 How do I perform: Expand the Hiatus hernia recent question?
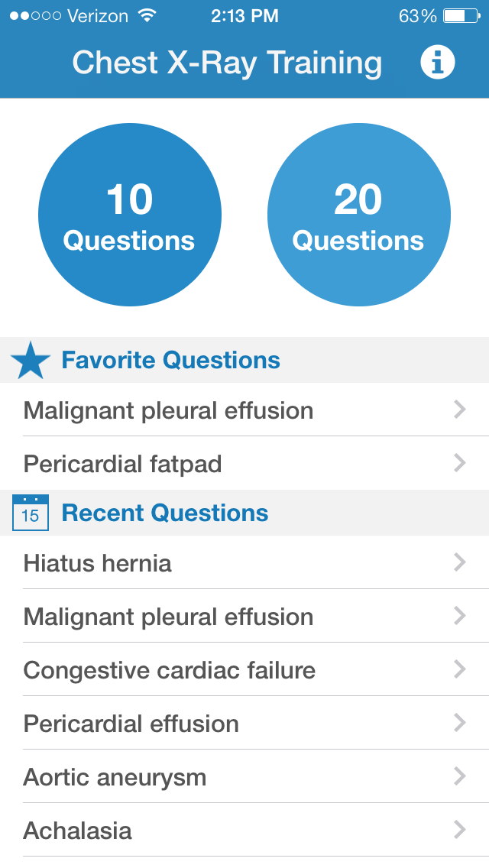[244, 563]
